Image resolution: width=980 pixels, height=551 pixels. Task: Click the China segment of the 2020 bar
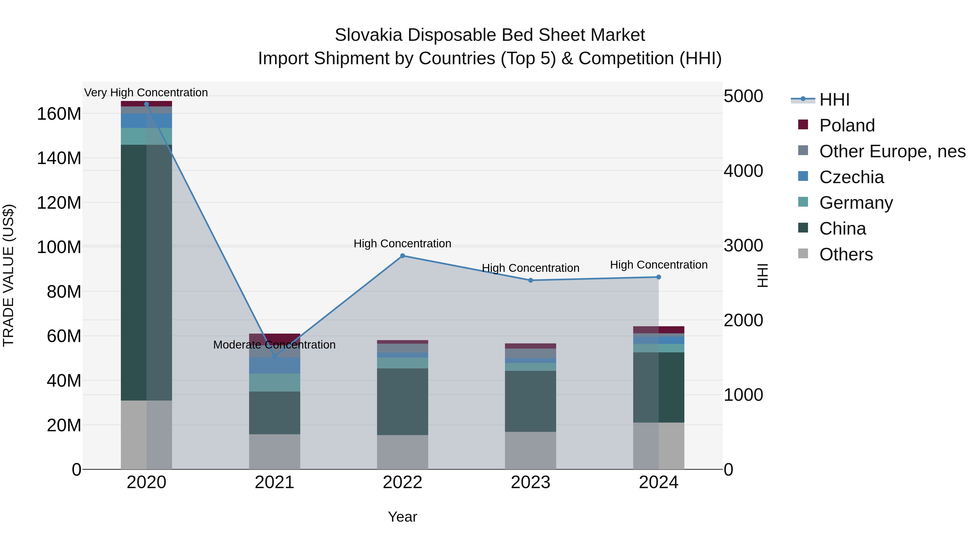tap(146, 273)
